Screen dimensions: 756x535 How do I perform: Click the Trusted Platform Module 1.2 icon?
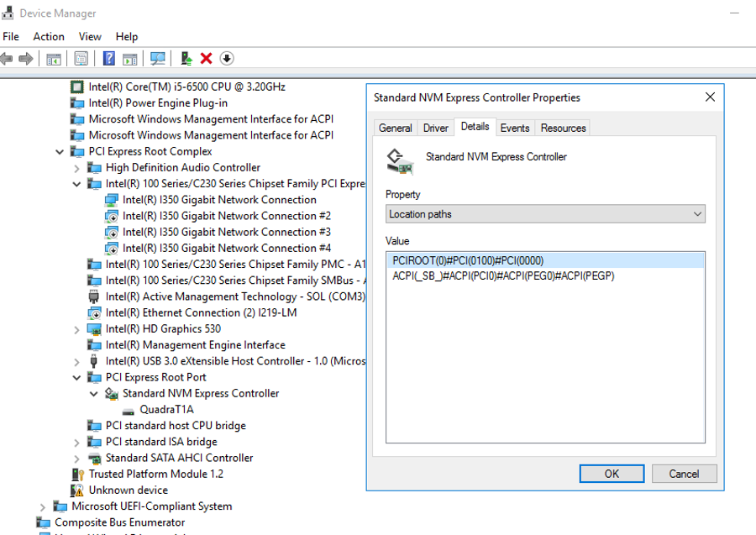click(x=77, y=475)
